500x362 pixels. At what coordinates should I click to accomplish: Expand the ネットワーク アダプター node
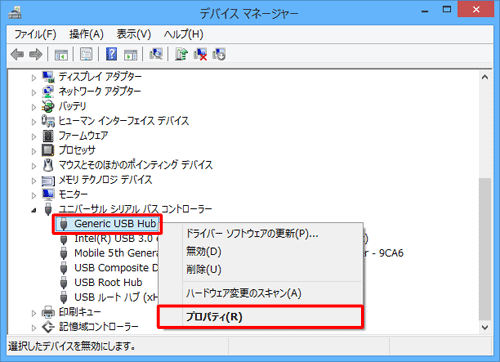pos(34,92)
